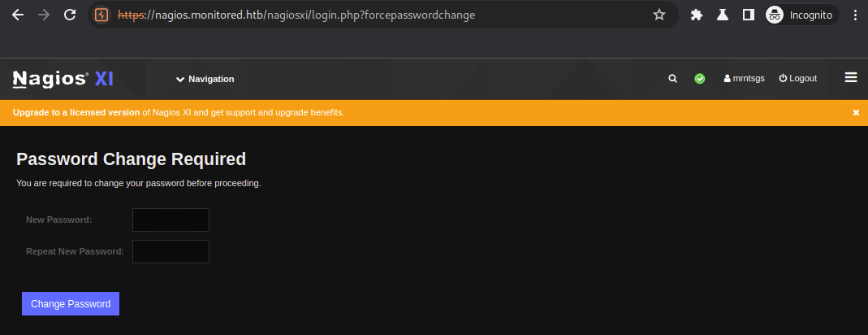Toggle the browser side panel icon
Viewport: 868px width, 335px height.
pos(748,15)
